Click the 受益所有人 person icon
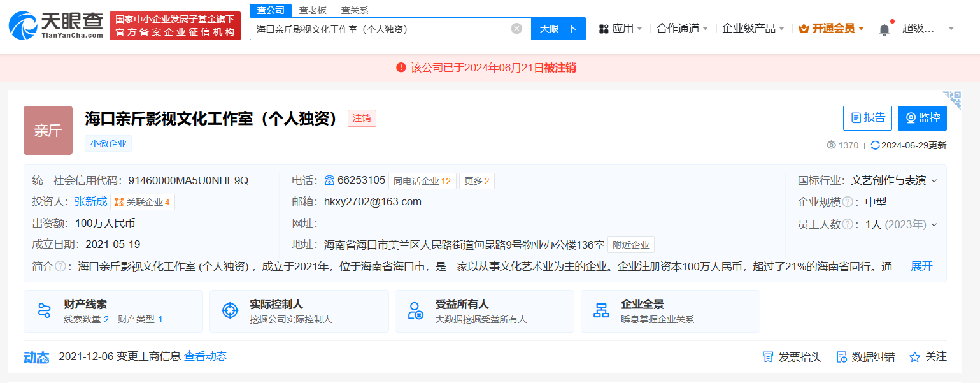The image size is (980, 383). coord(415,311)
